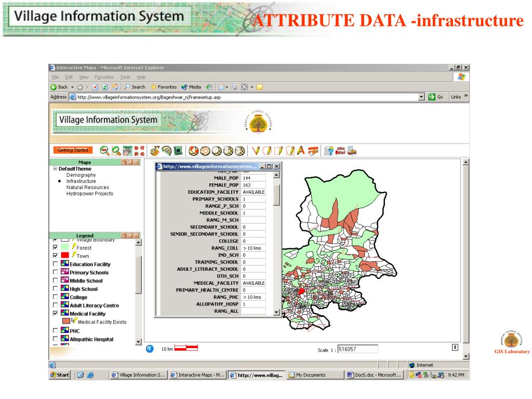The image size is (532, 399).
Task: Enable the Education Facility layer checkbox
Action: click(x=55, y=264)
